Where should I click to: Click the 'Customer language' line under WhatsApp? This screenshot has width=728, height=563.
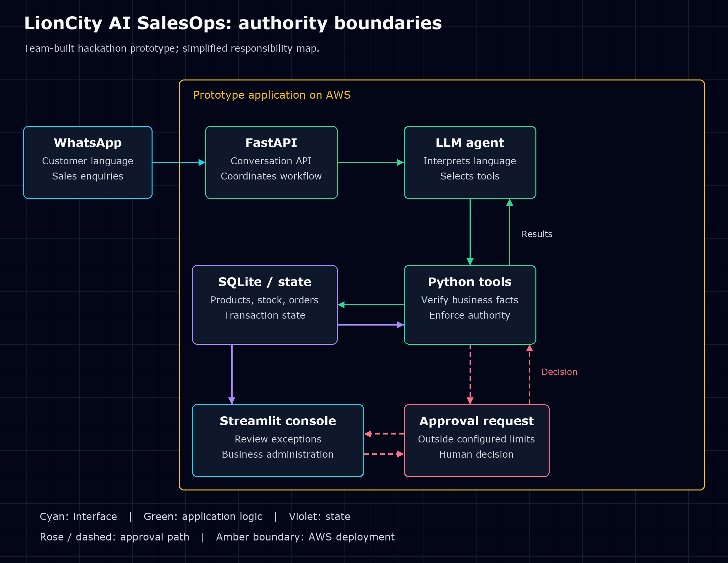(88, 161)
